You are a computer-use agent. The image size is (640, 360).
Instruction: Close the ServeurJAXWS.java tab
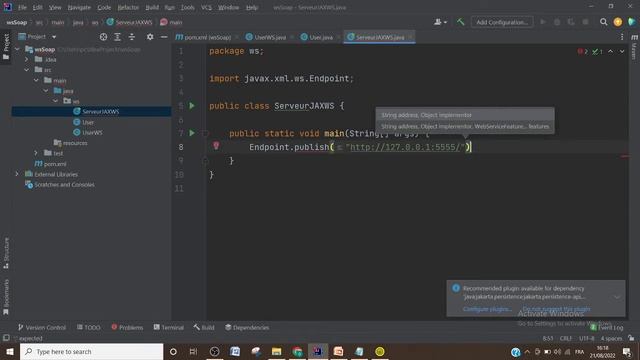click(411, 37)
